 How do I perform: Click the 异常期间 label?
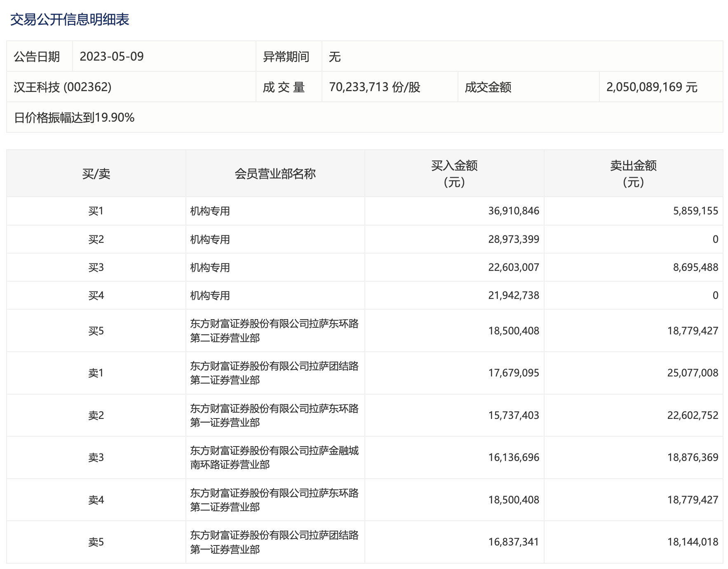(286, 56)
